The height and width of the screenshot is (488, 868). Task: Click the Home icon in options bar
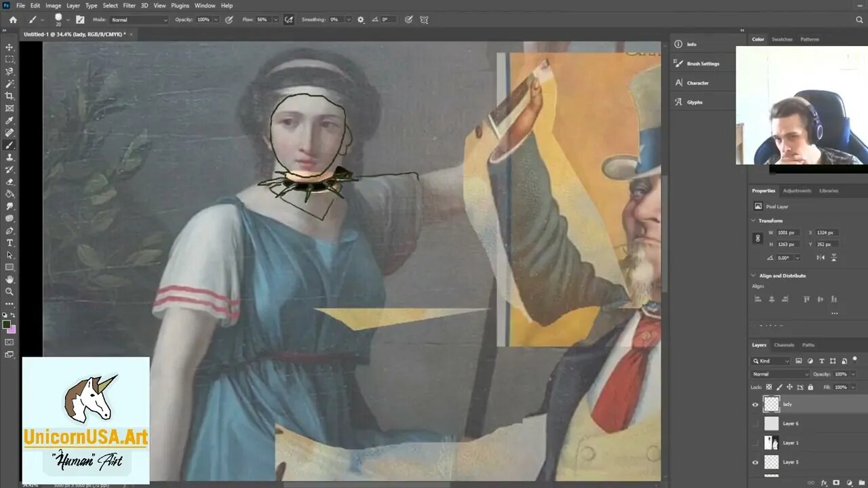point(13,20)
